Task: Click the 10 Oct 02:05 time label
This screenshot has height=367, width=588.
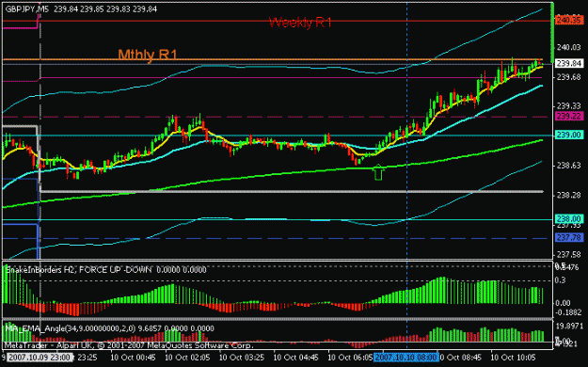Action: [x=187, y=358]
